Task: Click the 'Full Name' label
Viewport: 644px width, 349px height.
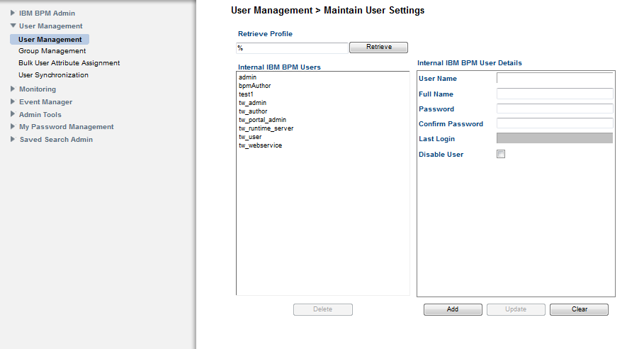Action: pos(436,94)
